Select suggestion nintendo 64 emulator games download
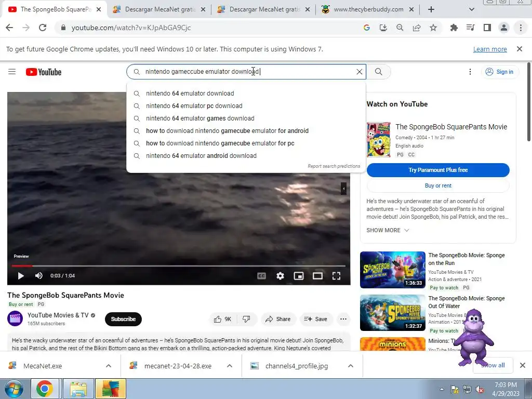This screenshot has width=532, height=399. [x=246, y=118]
